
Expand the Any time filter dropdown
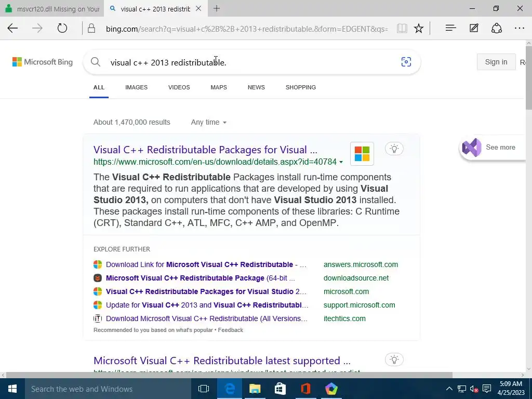click(208, 122)
